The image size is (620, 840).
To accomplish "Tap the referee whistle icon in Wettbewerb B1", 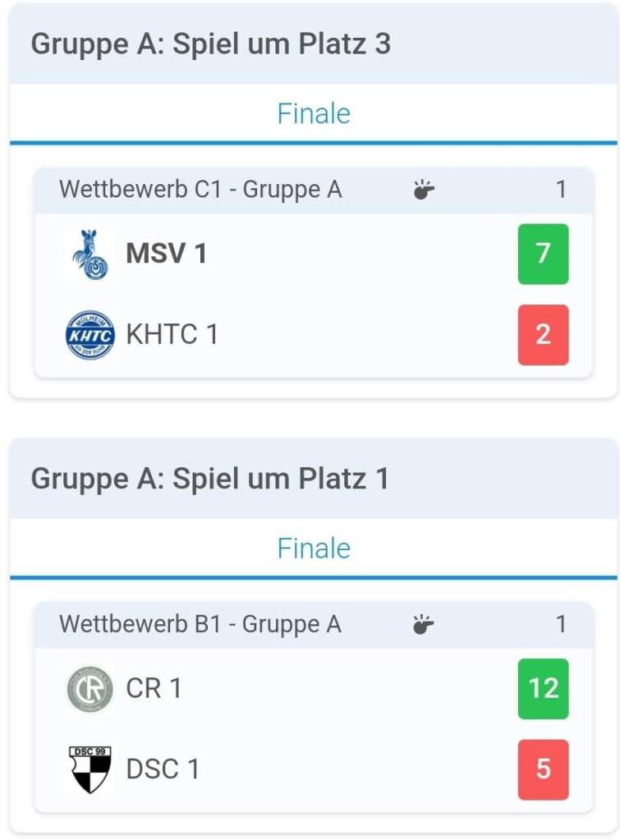I will pos(424,625).
